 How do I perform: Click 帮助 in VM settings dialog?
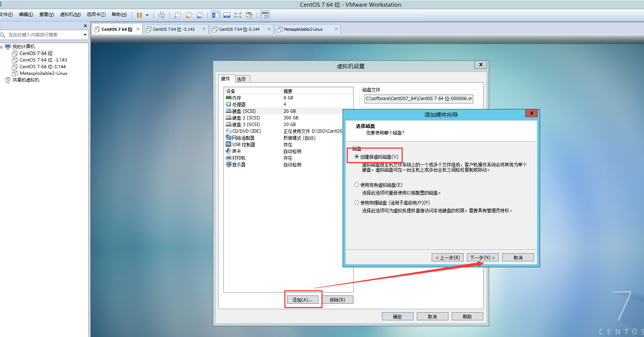click(x=467, y=316)
